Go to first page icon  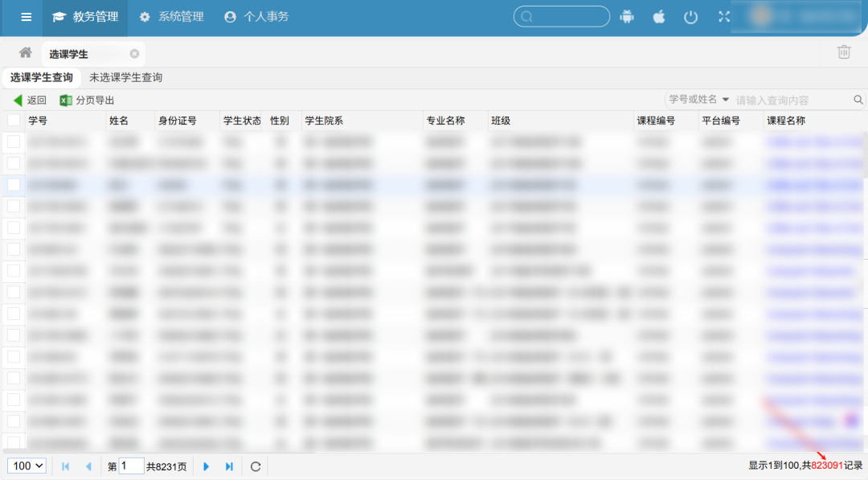click(65, 466)
